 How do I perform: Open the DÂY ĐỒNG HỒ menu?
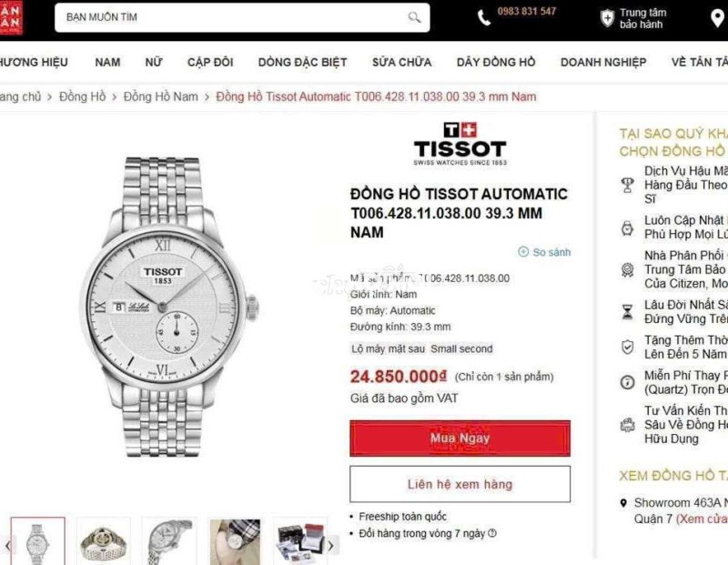click(x=496, y=62)
